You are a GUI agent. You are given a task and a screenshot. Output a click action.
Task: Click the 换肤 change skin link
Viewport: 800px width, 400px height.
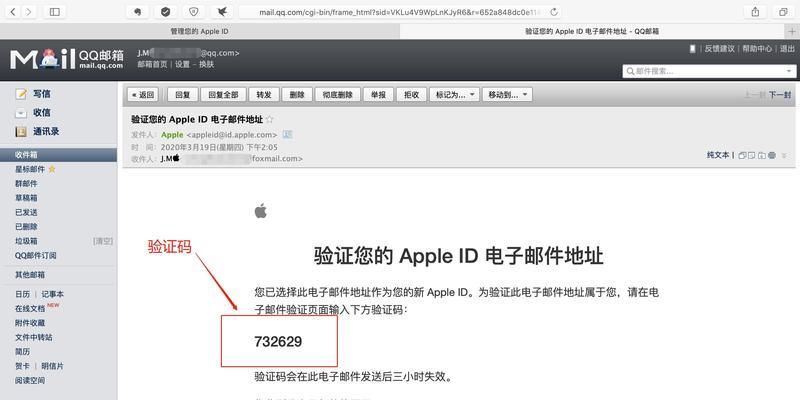click(x=207, y=64)
